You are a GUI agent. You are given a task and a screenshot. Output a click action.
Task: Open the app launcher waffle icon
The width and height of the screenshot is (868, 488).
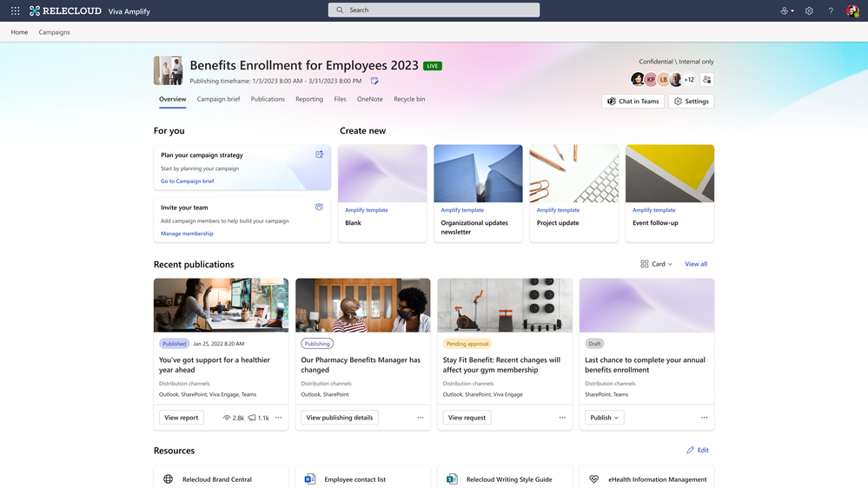point(16,10)
